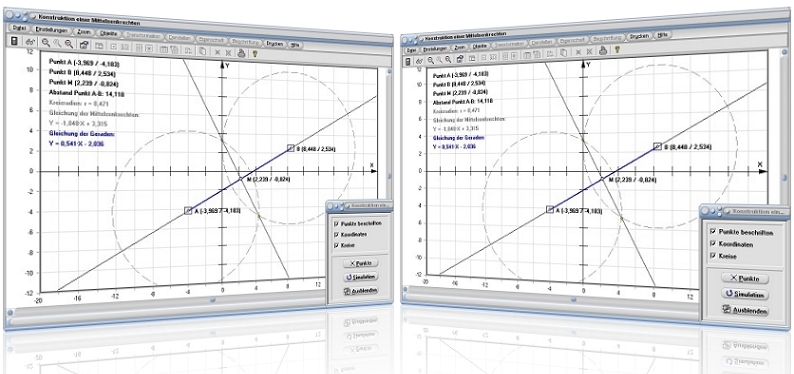The width and height of the screenshot is (794, 374).
Task: Zoom out with the minus magnifier in the left window
Action: [x=69, y=44]
